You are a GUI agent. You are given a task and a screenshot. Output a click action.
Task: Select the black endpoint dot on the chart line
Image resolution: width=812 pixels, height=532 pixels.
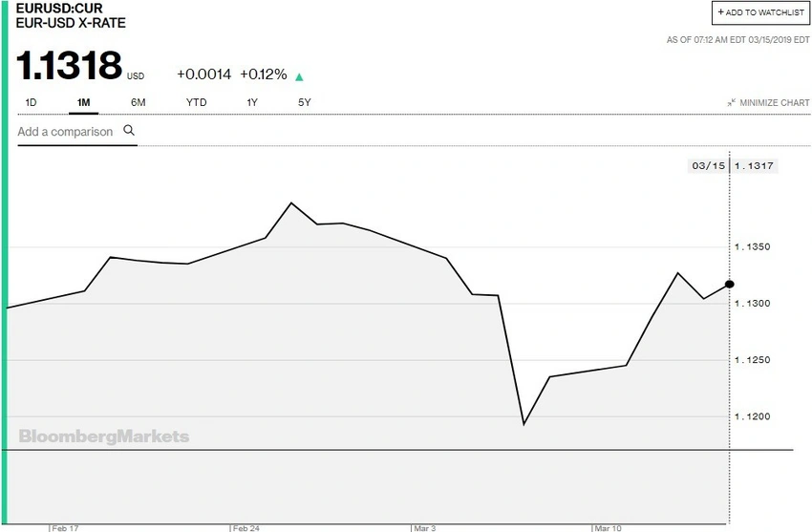point(730,284)
